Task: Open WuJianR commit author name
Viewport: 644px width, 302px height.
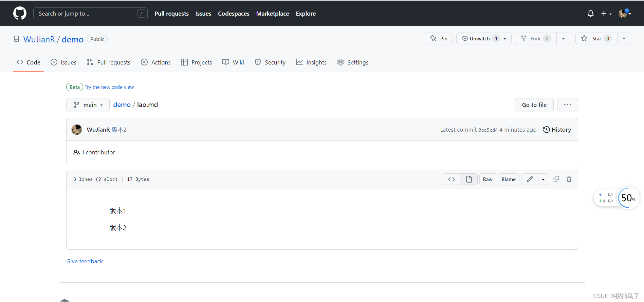Action: 98,130
